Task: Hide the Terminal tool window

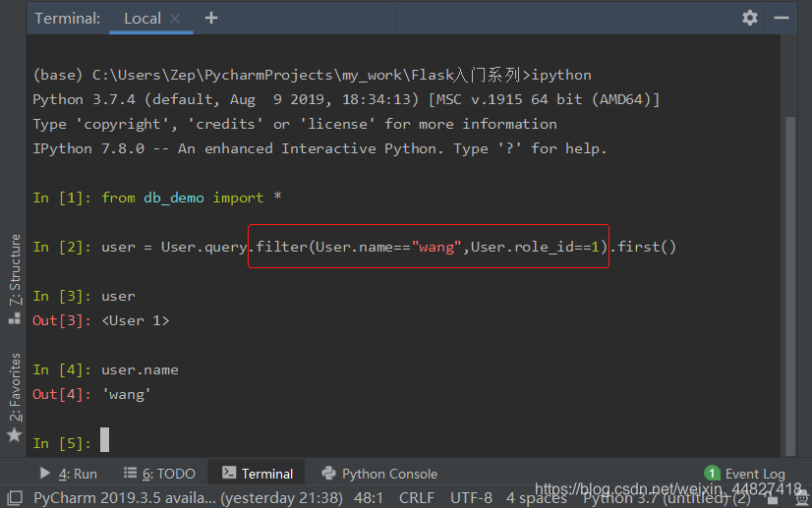Action: [x=781, y=18]
